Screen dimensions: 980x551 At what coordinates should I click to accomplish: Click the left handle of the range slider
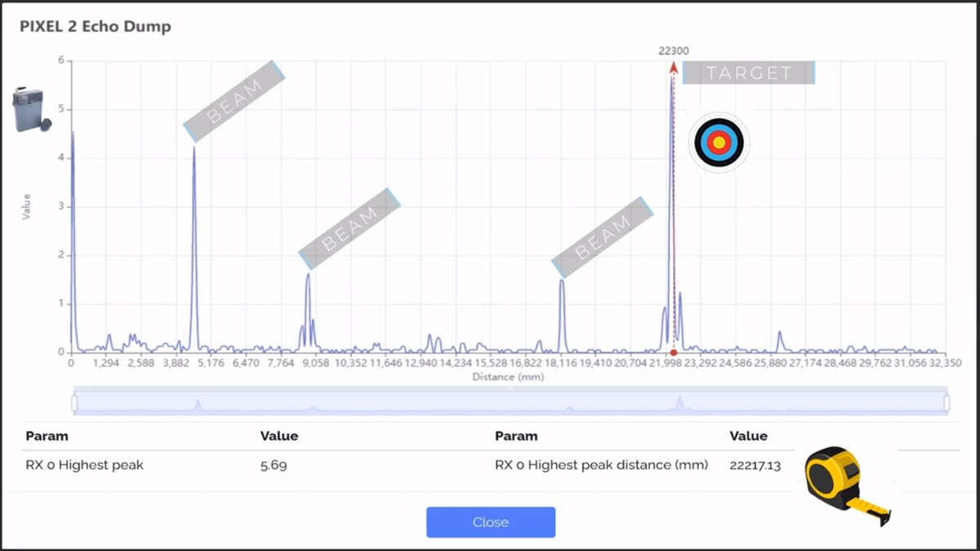tap(74, 403)
